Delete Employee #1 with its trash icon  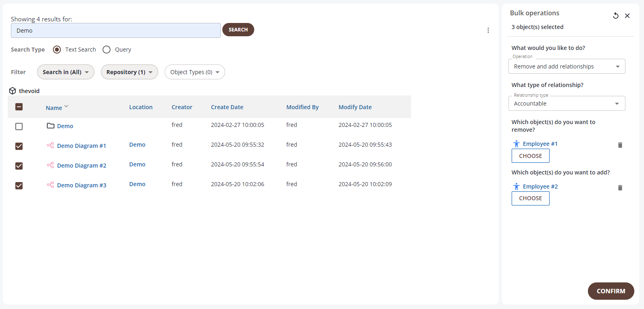pos(620,145)
